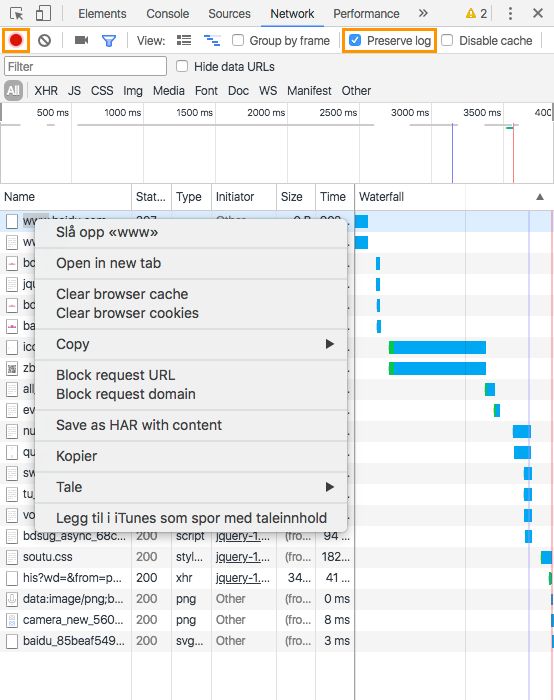This screenshot has width=554, height=700.
Task: Sort by Time column header
Action: coord(335,197)
